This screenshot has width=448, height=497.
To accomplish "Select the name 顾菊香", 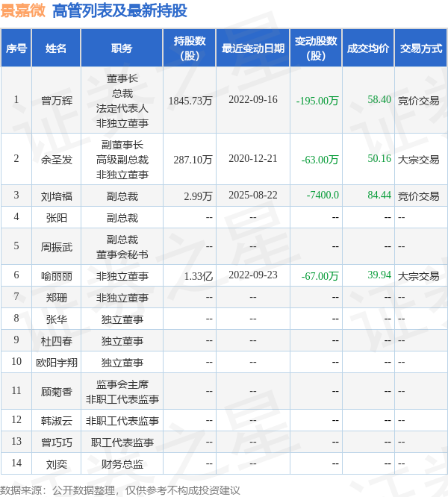I will click(x=57, y=392).
